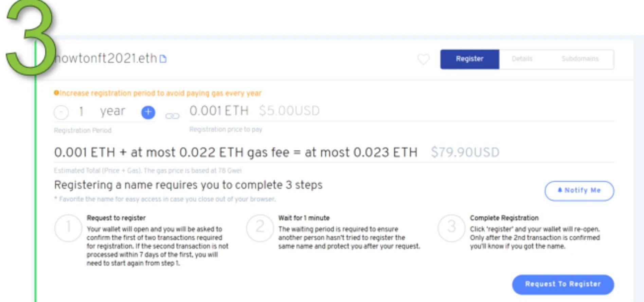Viewport: 644px width, 302px height.
Task: Open the Subdomains tab
Action: click(580, 59)
